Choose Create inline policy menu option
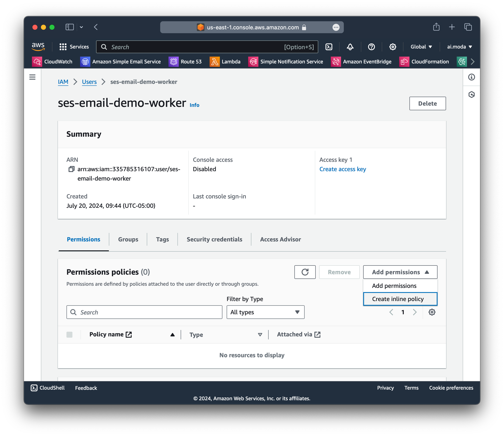 point(400,299)
